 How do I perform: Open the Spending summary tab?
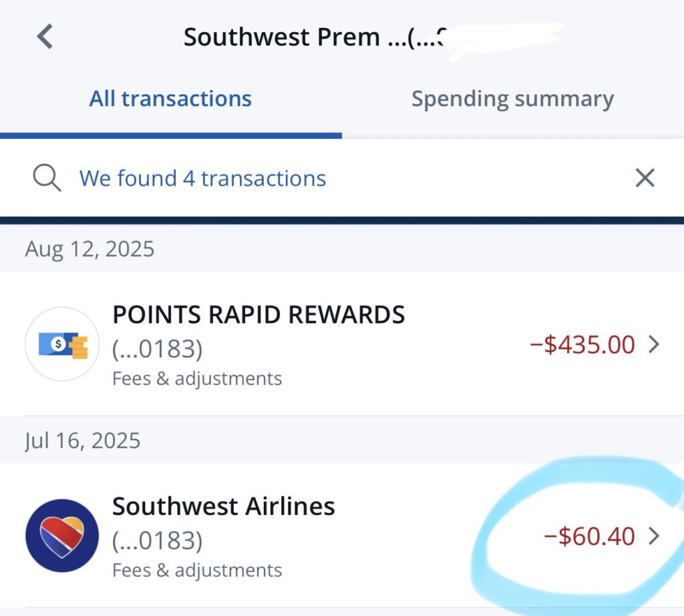tap(512, 99)
